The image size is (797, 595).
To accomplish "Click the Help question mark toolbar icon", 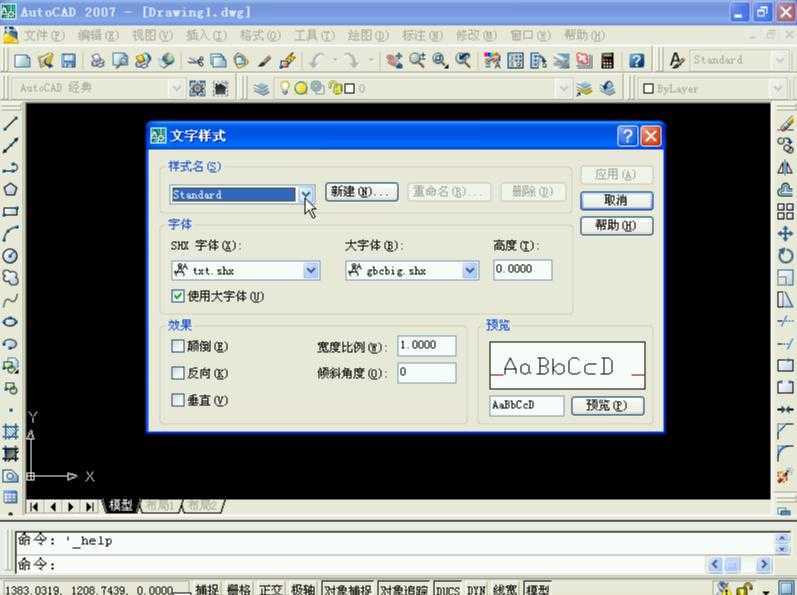I will pos(636,60).
